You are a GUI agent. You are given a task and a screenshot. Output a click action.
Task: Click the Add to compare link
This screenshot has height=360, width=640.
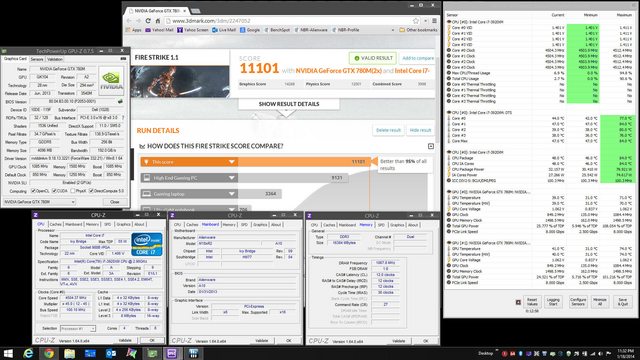[418, 58]
